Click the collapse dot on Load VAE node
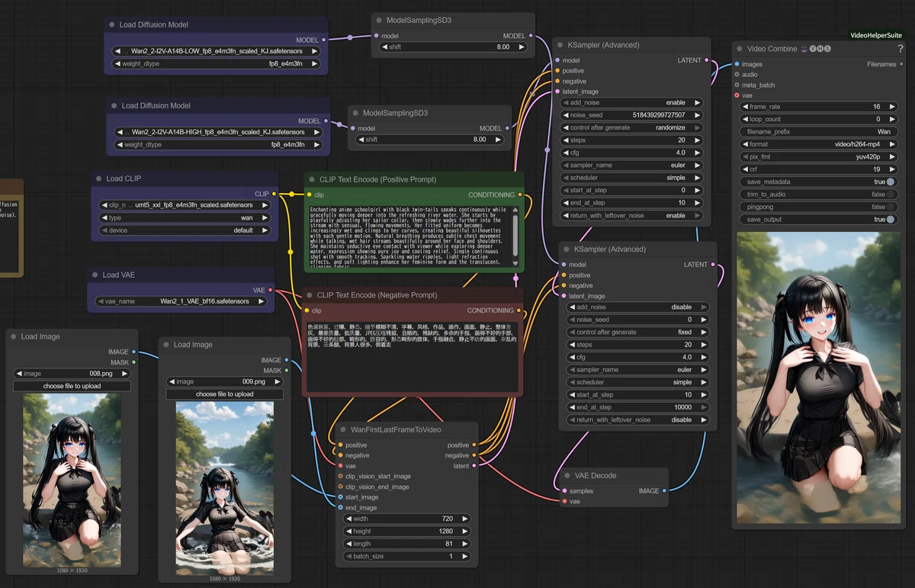Screen dimensions: 915x588 tap(95, 275)
